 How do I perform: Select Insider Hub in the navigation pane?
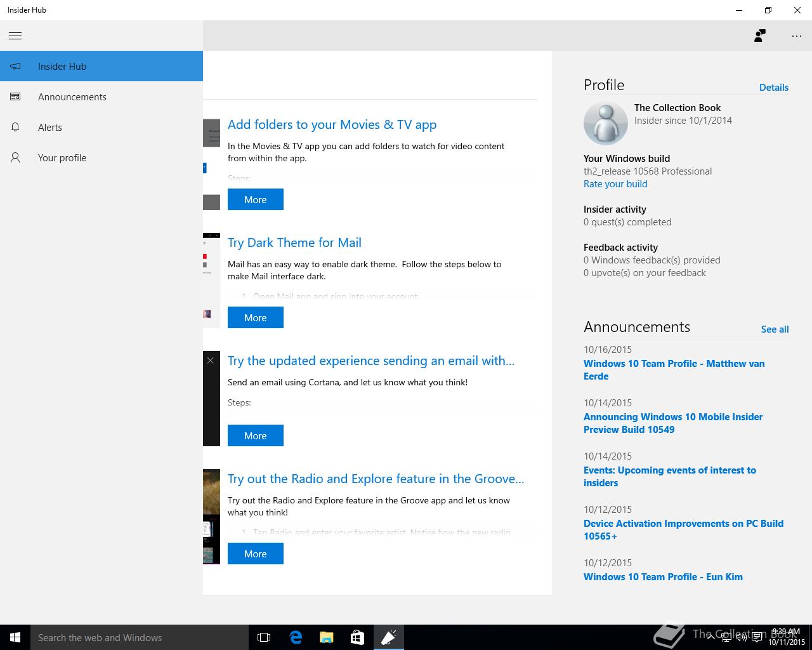point(101,66)
